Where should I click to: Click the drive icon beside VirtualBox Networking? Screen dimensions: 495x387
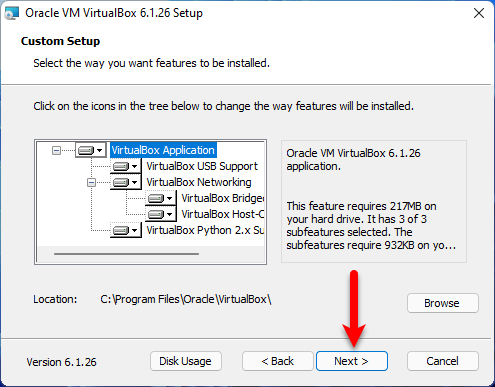[121, 182]
